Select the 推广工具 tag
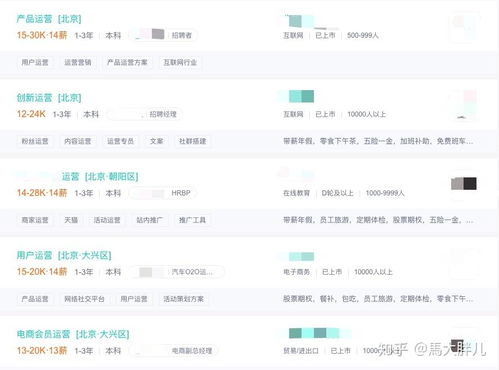499x370 pixels. click(192, 220)
